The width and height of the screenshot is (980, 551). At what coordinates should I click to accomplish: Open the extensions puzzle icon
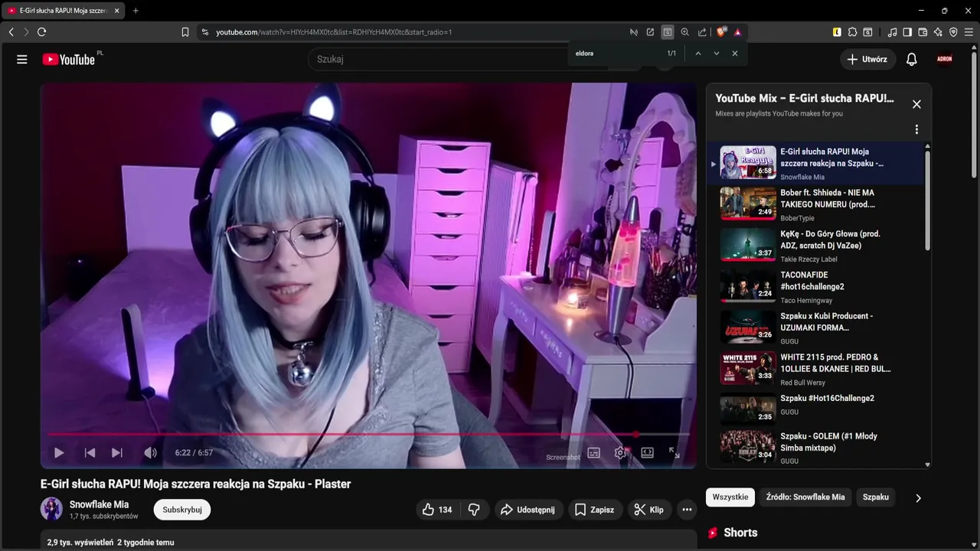point(852,32)
